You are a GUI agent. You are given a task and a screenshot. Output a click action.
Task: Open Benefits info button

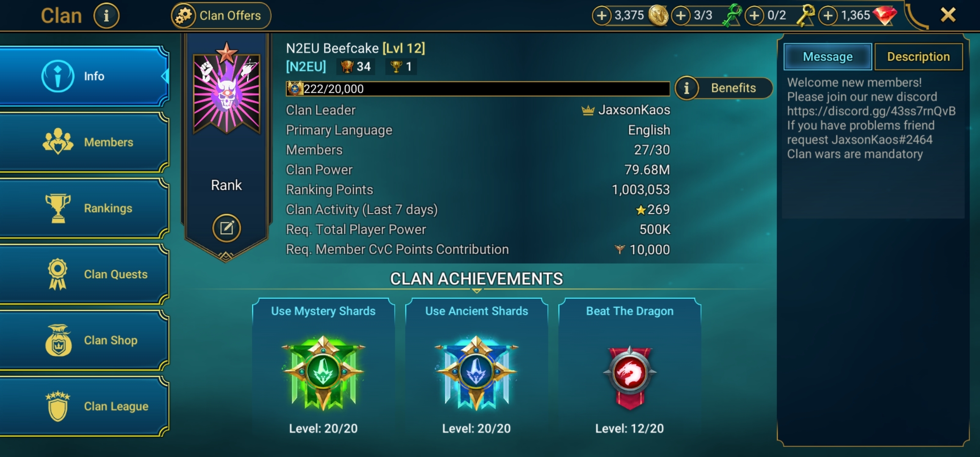pos(724,88)
